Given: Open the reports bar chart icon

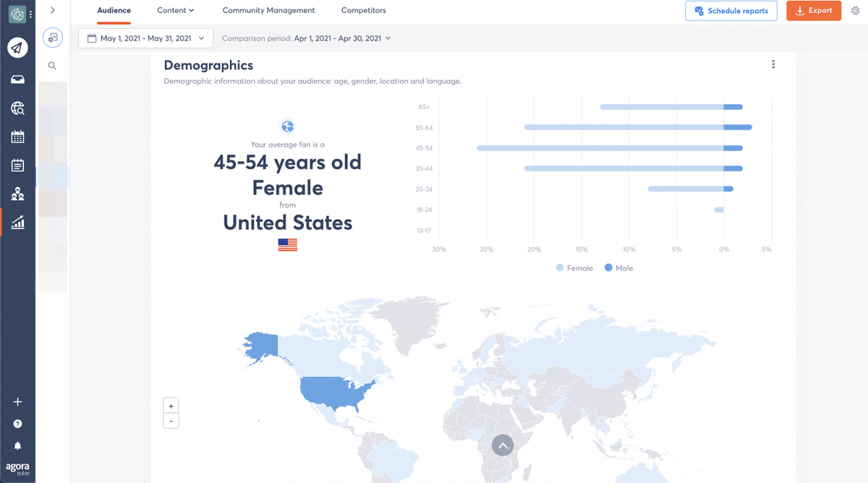Looking at the screenshot, I should (x=17, y=223).
